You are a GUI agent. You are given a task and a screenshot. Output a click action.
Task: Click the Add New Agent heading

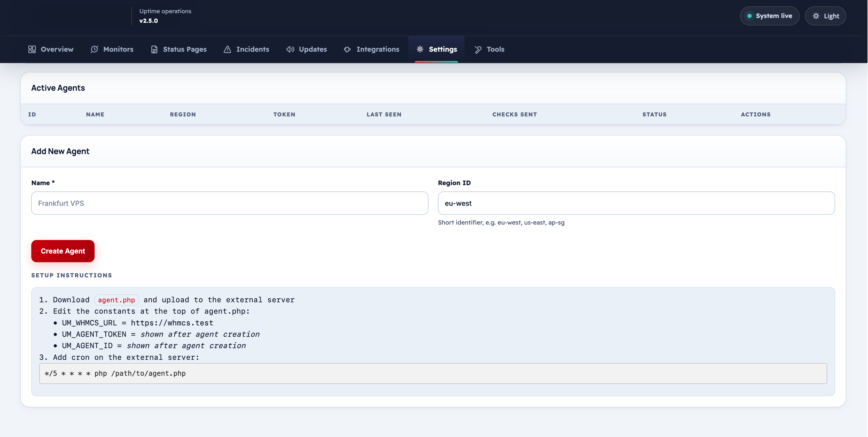point(60,151)
